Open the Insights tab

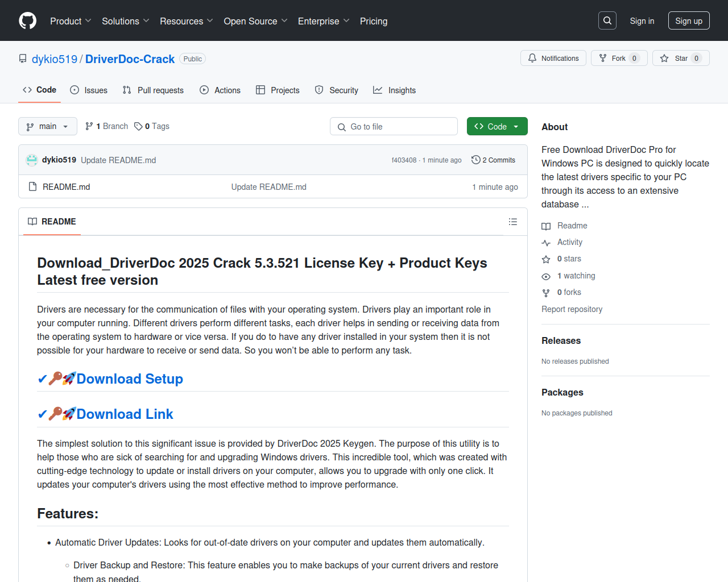pyautogui.click(x=395, y=90)
